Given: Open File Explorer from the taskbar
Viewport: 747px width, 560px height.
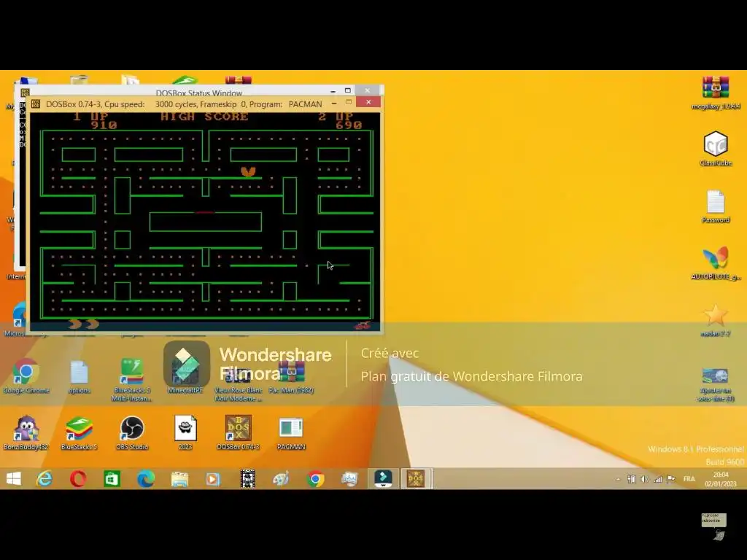Looking at the screenshot, I should (x=179, y=478).
